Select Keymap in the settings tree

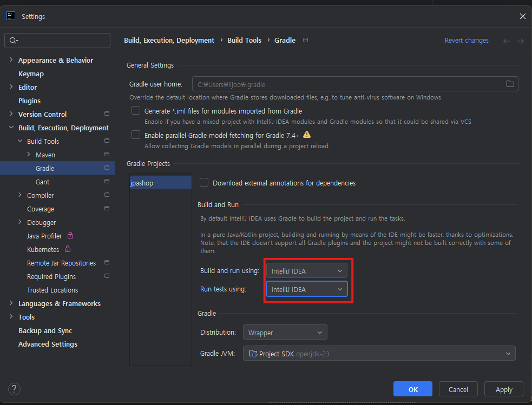click(x=31, y=74)
